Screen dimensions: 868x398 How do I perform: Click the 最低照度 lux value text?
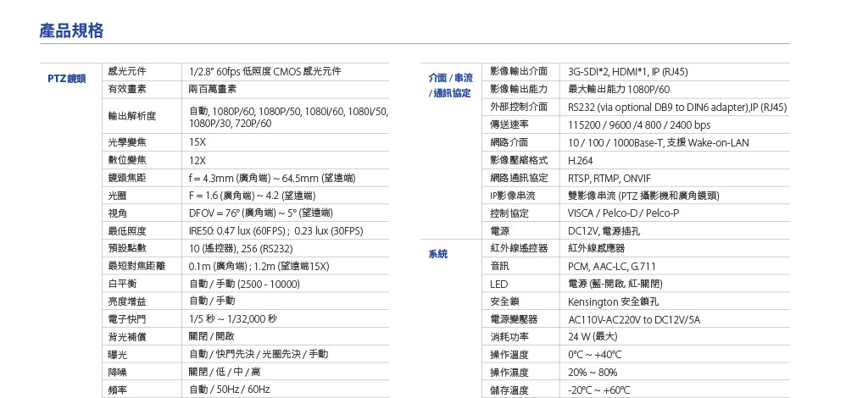[275, 230]
